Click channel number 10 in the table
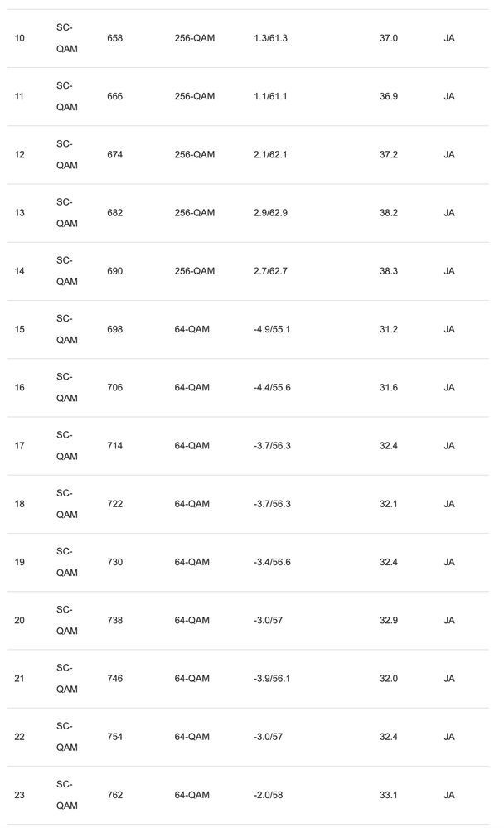Image resolution: width=504 pixels, height=828 pixels. (x=20, y=39)
